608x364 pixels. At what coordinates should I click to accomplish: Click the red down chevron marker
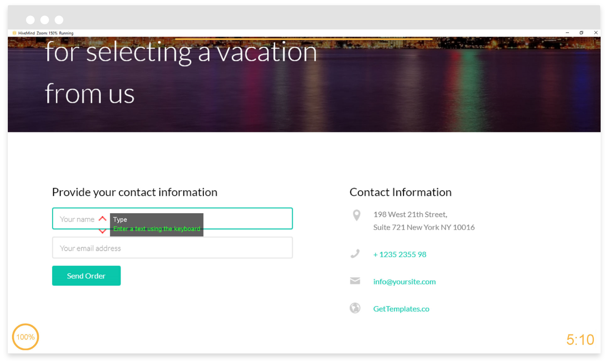coord(102,231)
